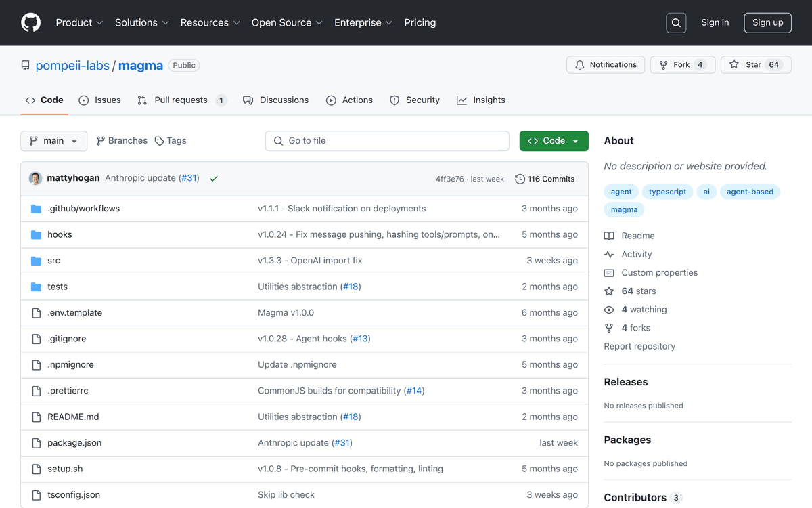Click the search magnifier icon
This screenshot has height=508, width=812.
[676, 23]
